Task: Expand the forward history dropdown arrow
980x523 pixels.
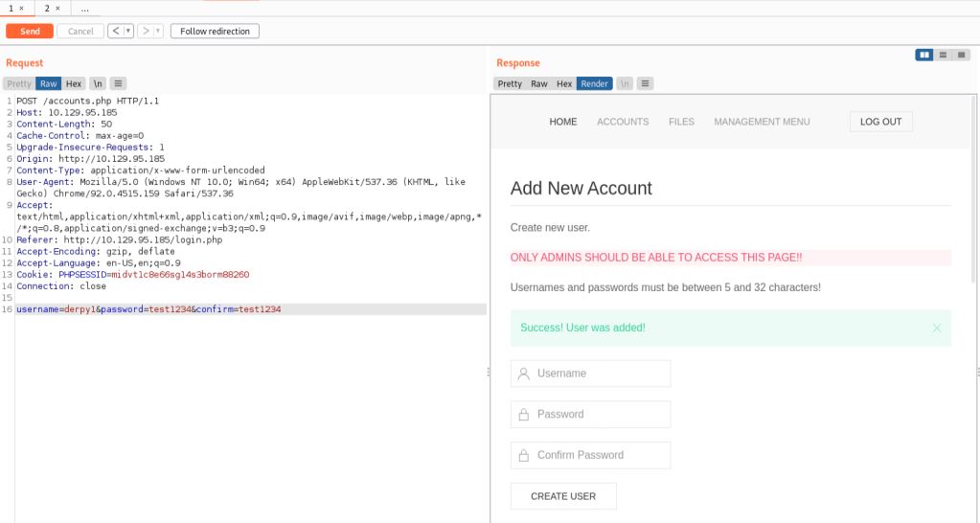Action: pos(158,32)
